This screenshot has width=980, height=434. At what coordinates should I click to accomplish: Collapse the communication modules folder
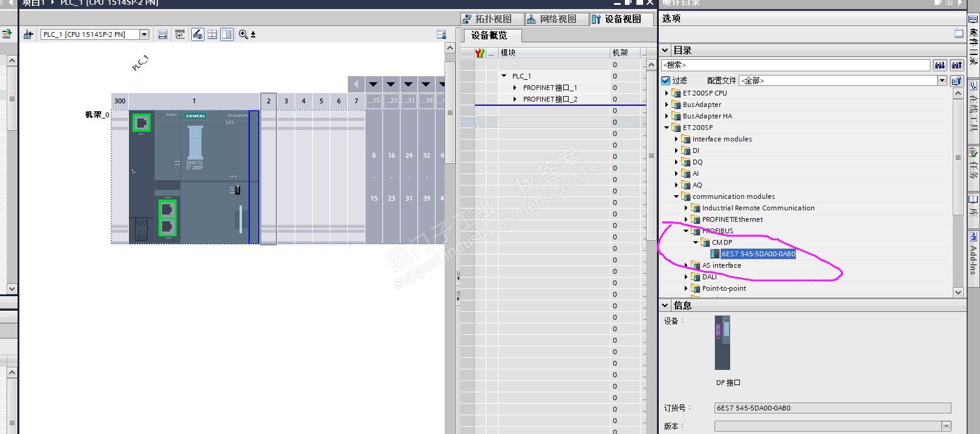tap(676, 196)
